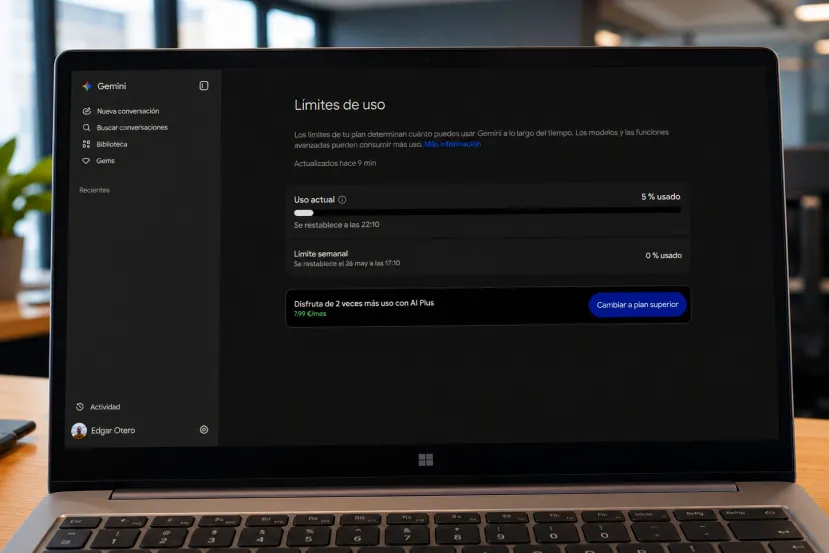Click the Actividad history clock icon

[x=80, y=407]
